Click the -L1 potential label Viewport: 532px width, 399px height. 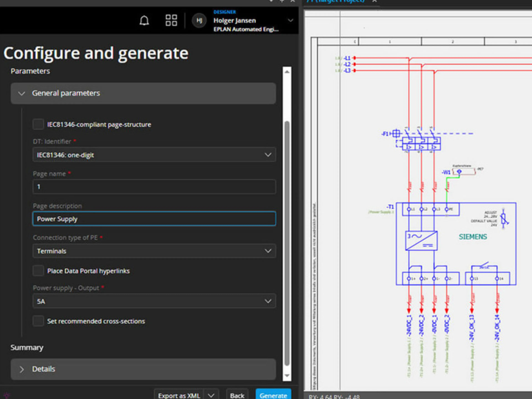(347, 58)
